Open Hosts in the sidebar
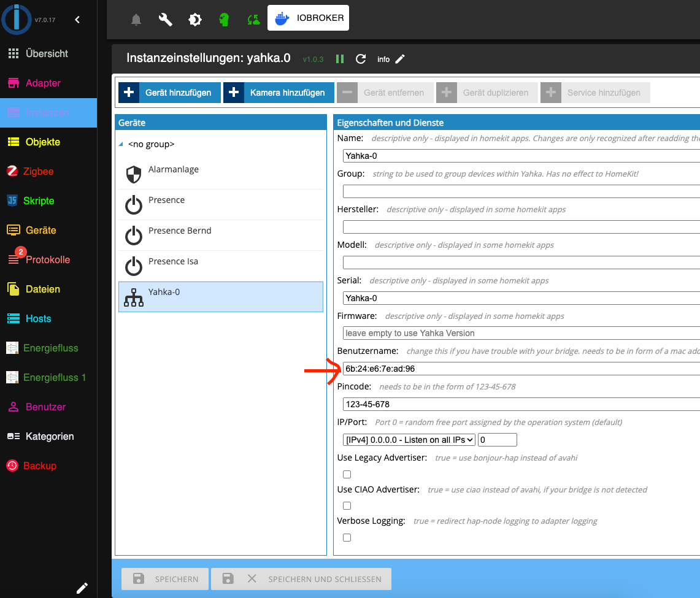700x598 pixels. coord(48,319)
